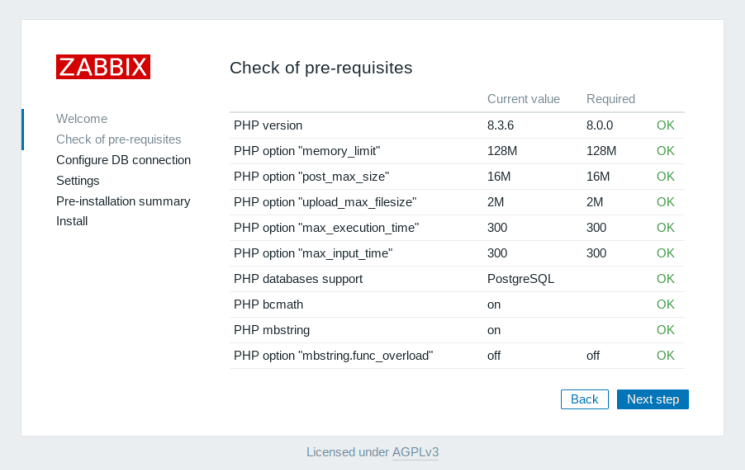The image size is (745, 470).
Task: Click Pre-installation summary sidebar item
Action: (122, 201)
